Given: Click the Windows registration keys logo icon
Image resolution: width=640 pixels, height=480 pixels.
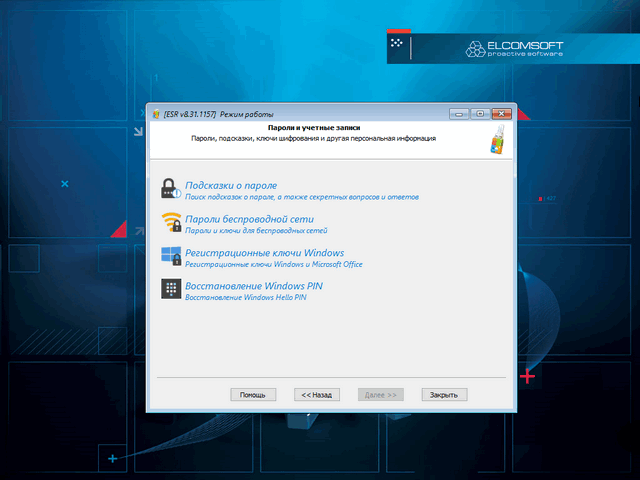Looking at the screenshot, I should click(170, 256).
